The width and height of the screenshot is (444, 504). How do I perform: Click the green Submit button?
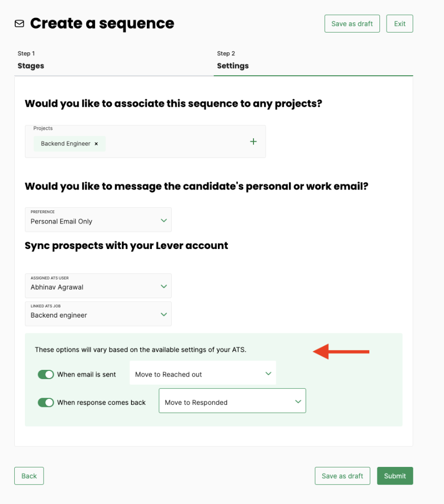pyautogui.click(x=395, y=476)
